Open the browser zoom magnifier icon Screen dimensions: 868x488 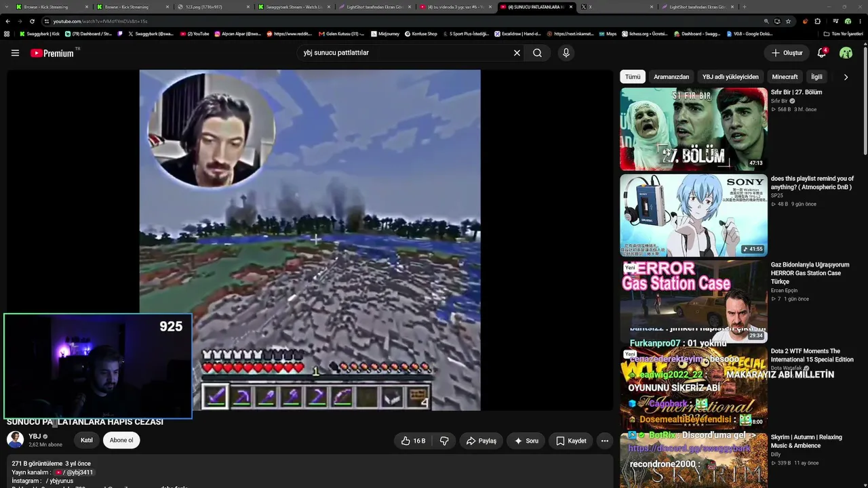click(766, 21)
